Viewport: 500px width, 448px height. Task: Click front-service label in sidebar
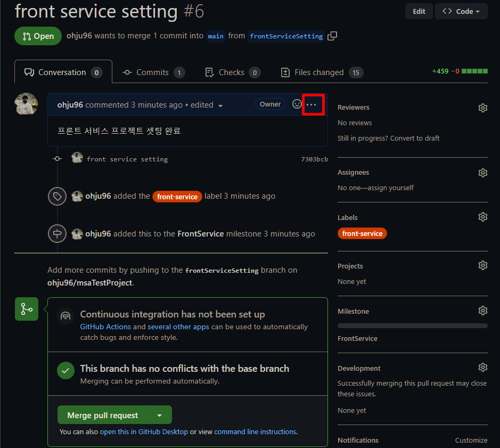tap(362, 233)
